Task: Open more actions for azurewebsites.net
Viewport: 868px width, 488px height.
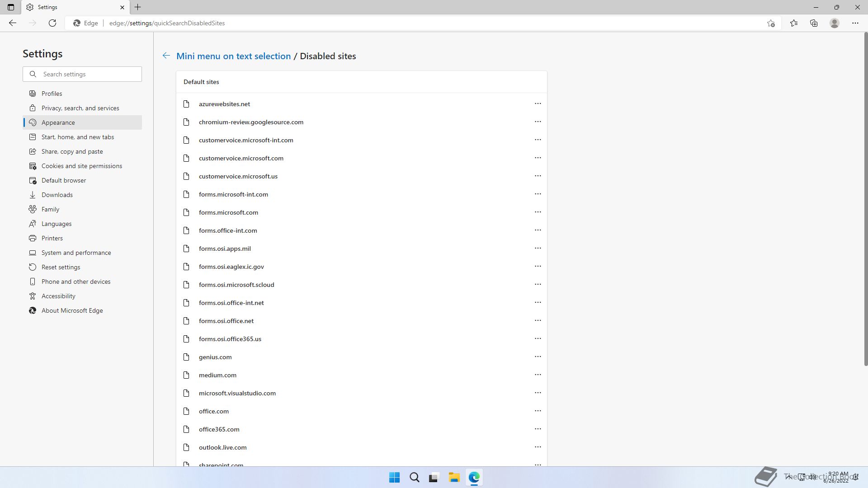Action: (538, 103)
